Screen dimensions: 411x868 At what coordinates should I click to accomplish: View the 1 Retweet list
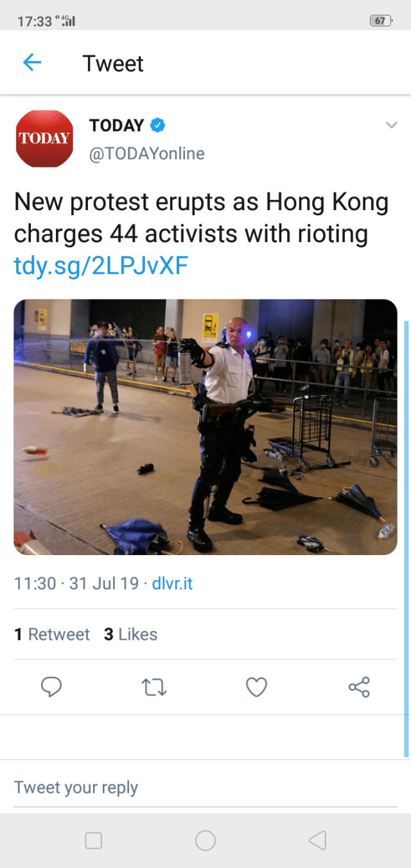(52, 635)
